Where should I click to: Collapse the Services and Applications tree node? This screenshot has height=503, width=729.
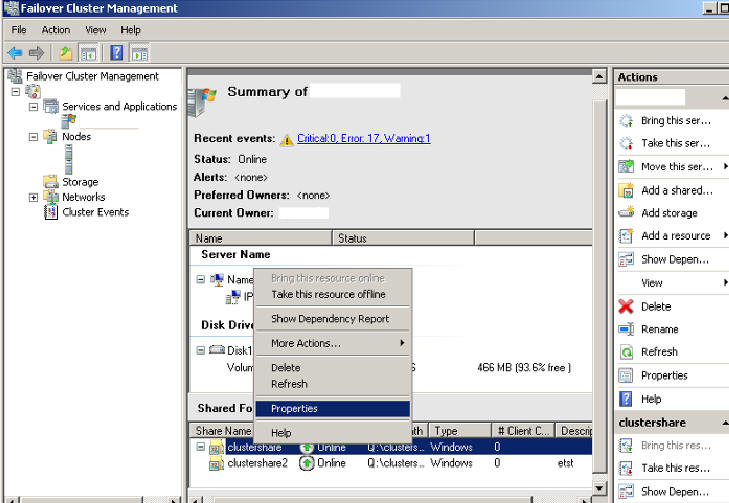pyautogui.click(x=33, y=107)
